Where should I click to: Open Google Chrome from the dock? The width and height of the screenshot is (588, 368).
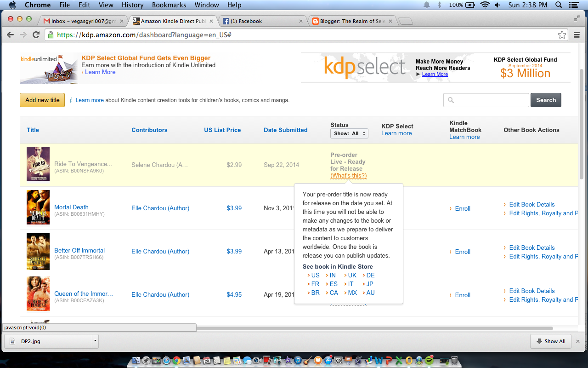click(176, 360)
